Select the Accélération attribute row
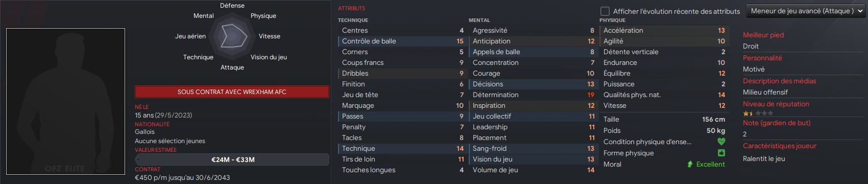The height and width of the screenshot is (184, 868). pos(664,30)
